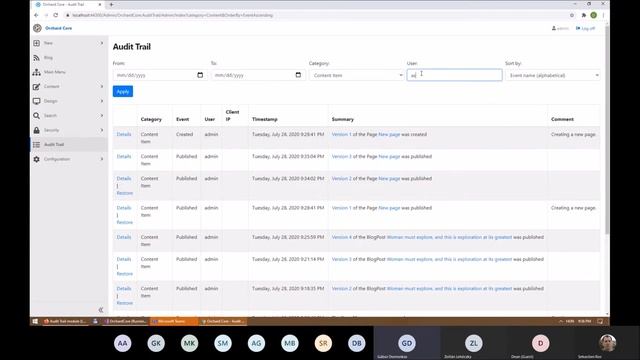Click the browser back arrow
This screenshot has width=640, height=360.
(36, 15)
